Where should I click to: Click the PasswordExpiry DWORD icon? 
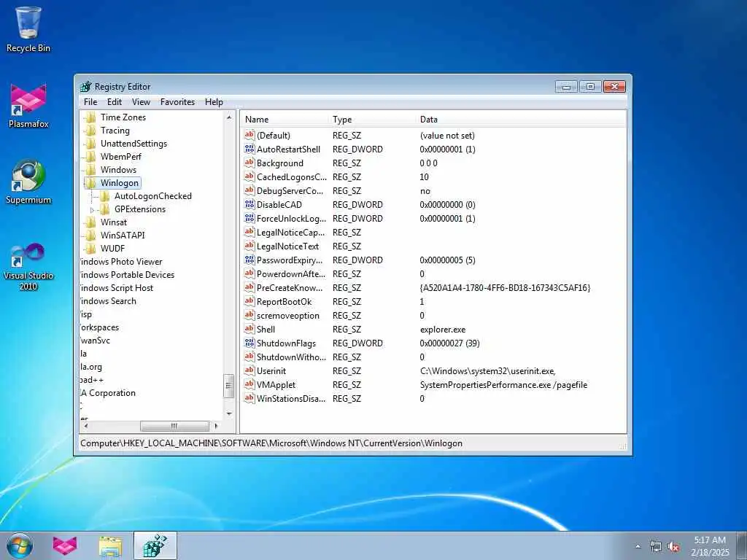[x=249, y=260]
